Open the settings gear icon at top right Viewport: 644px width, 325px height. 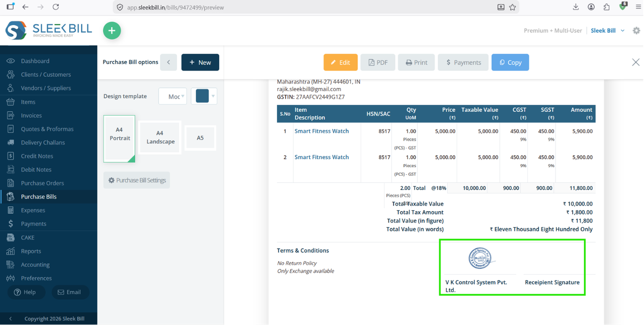click(636, 31)
